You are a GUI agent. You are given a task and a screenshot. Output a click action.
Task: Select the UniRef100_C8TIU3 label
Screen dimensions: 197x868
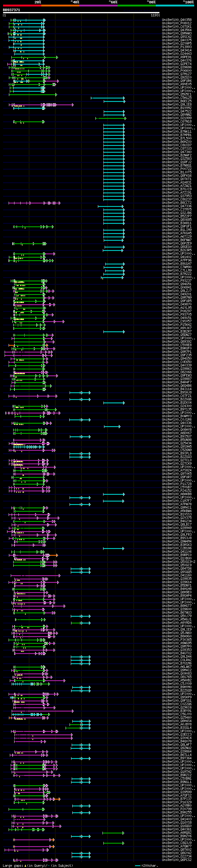tap(177, 149)
